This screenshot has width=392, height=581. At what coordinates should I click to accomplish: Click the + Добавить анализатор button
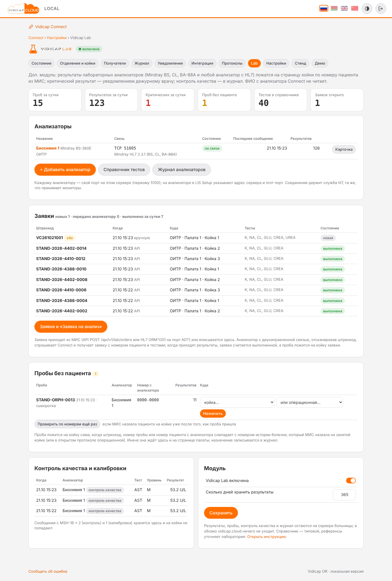(65, 170)
